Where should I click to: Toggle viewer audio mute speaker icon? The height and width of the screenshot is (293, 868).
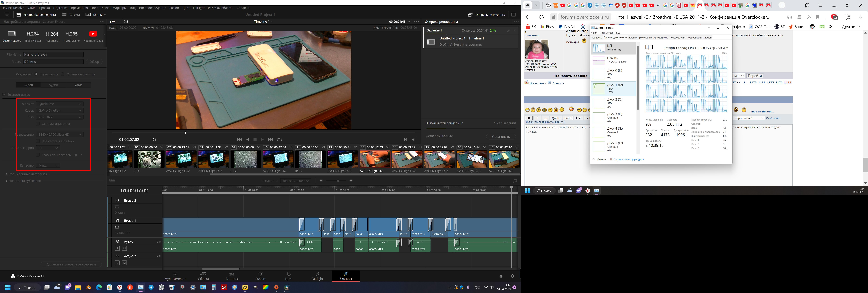(154, 140)
